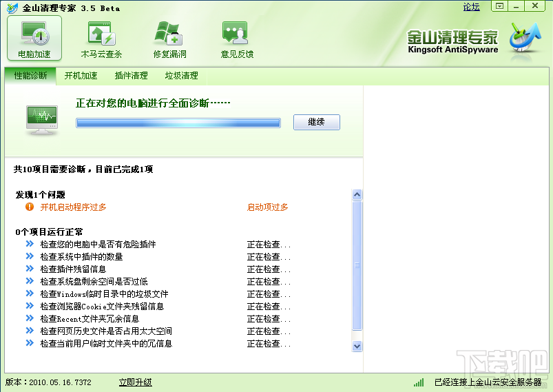Image resolution: width=553 pixels, height=392 pixels.
Task: Click the orange warning icon for 开机启动程序过多
Action: 30,207
